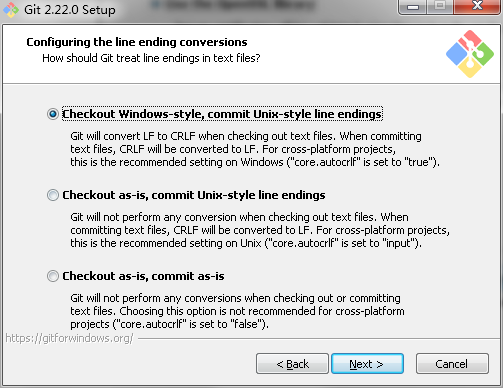Viewport: 503px width, 388px height.
Task: Click the Checkout as-is, commit Unix-style label text
Action: [194, 195]
